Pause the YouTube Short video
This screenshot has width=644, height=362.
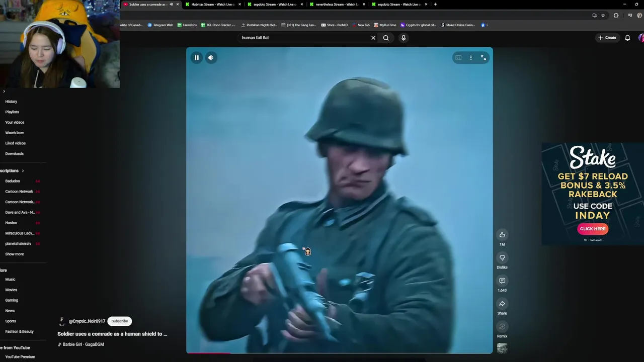197,58
